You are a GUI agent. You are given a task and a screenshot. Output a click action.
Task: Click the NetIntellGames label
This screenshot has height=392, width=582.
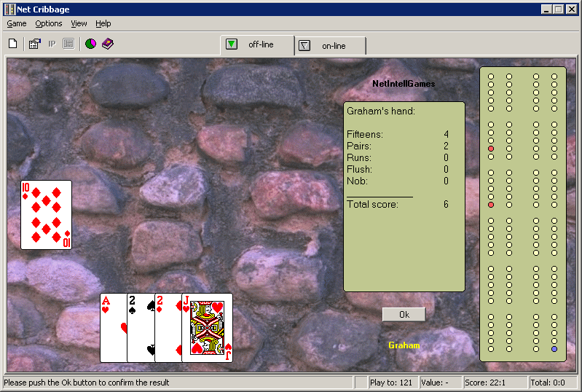404,84
